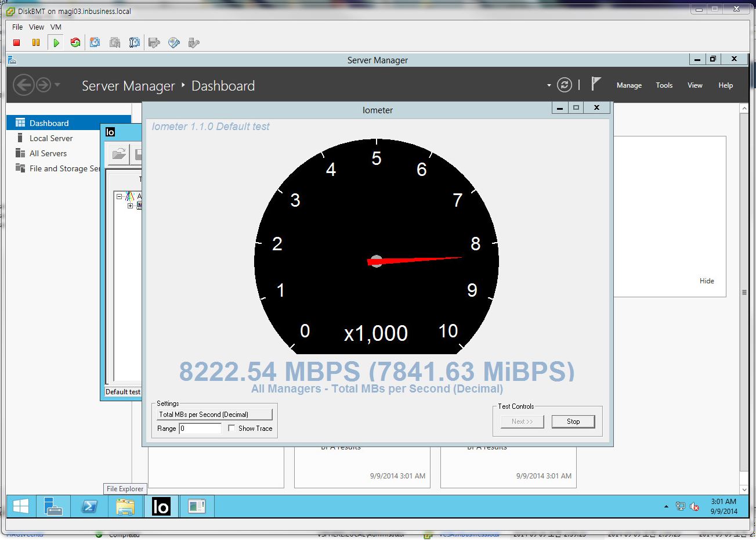Viewport: 756px width, 540px height.
Task: Open the View menu in console
Action: (37, 27)
